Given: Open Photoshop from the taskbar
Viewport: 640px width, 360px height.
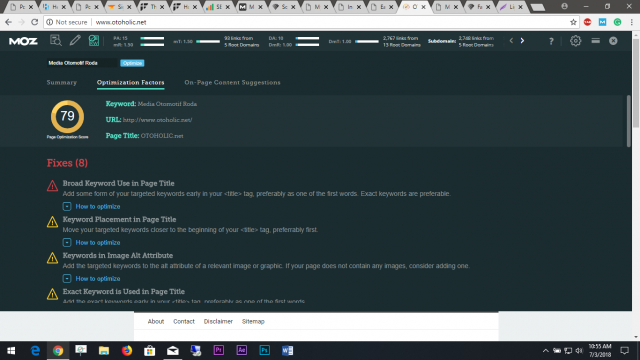Looking at the screenshot, I should pos(264,350).
